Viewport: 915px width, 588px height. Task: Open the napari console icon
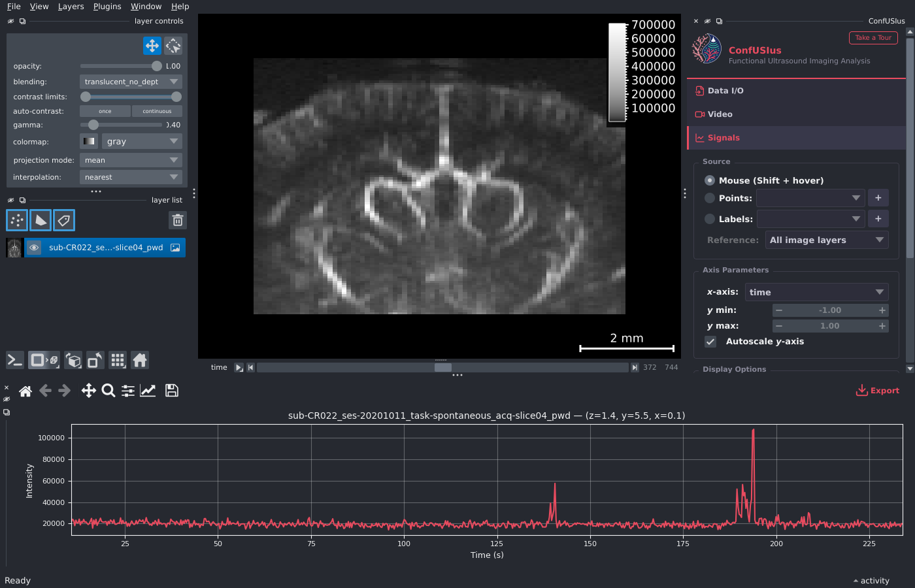[x=15, y=360]
